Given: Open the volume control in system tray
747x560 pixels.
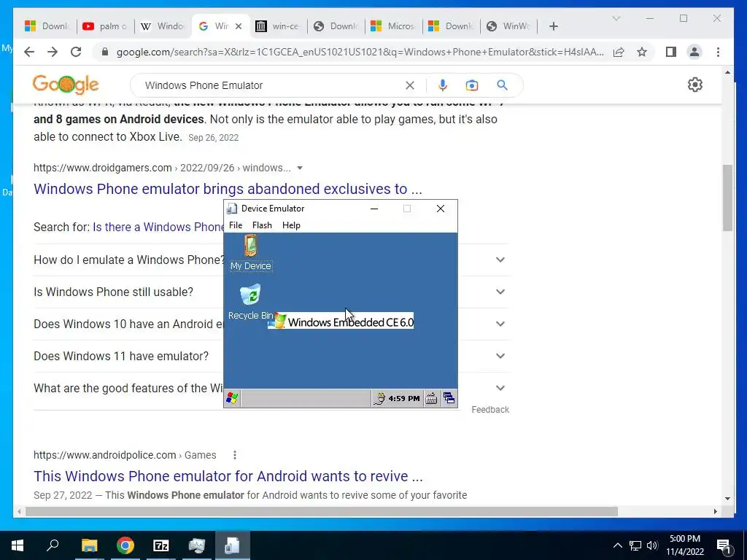Looking at the screenshot, I should coord(652,545).
